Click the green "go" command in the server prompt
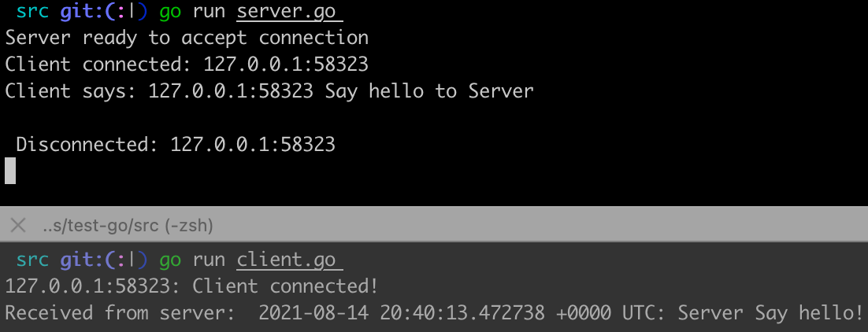 (x=169, y=12)
